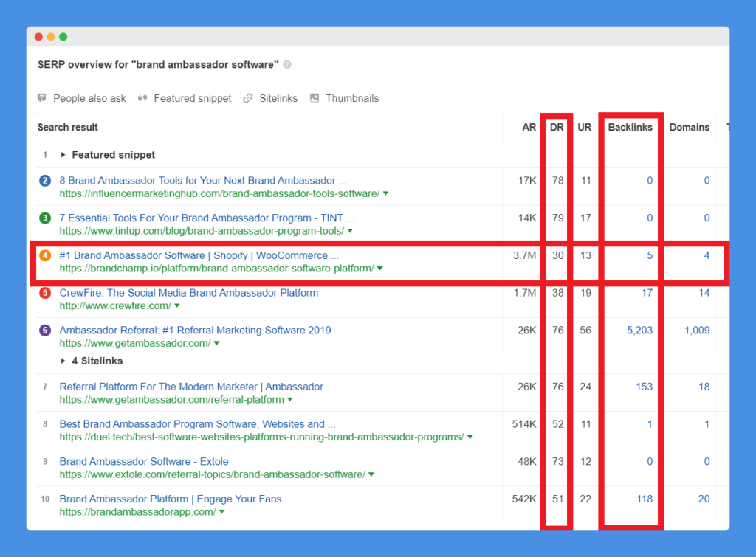The width and height of the screenshot is (756, 557).
Task: Open 'Brand Ambassador Platform | Engage Your Fans' result
Action: coord(171,499)
